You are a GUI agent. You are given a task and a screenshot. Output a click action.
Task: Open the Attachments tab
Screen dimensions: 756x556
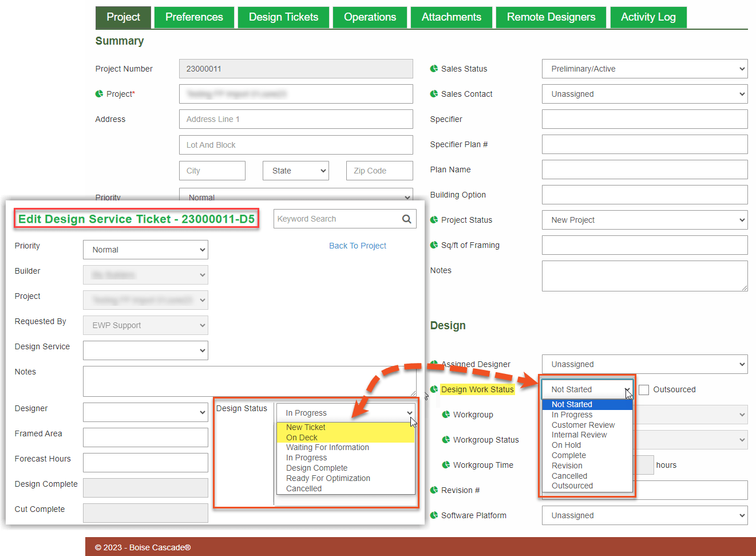tap(452, 17)
